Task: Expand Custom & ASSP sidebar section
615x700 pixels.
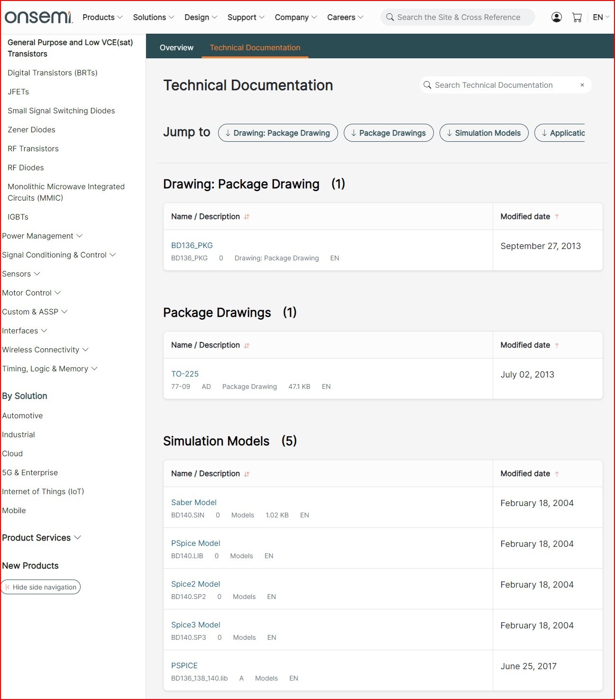Action: 35,312
